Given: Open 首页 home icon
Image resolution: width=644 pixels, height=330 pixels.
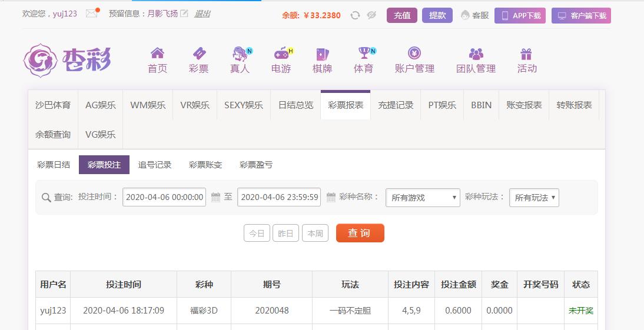Looking at the screenshot, I should (x=157, y=54).
